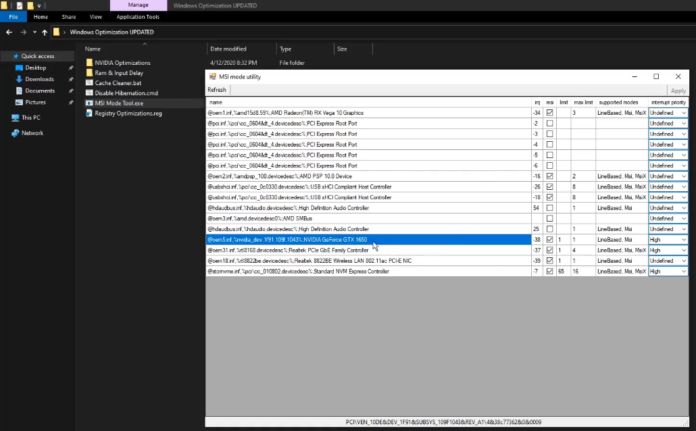Check msi for irq 54 High Definition Audio Controller

point(550,208)
